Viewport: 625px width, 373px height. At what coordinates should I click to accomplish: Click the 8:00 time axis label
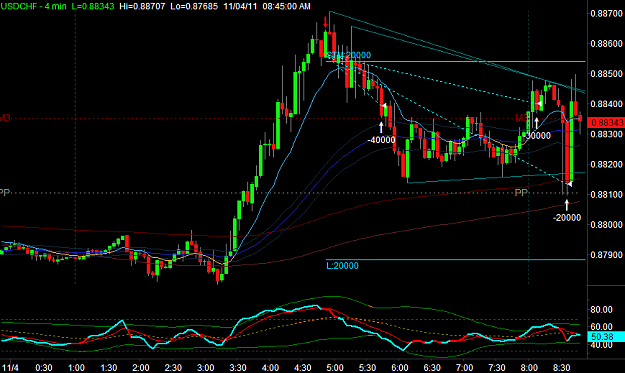[529, 368]
